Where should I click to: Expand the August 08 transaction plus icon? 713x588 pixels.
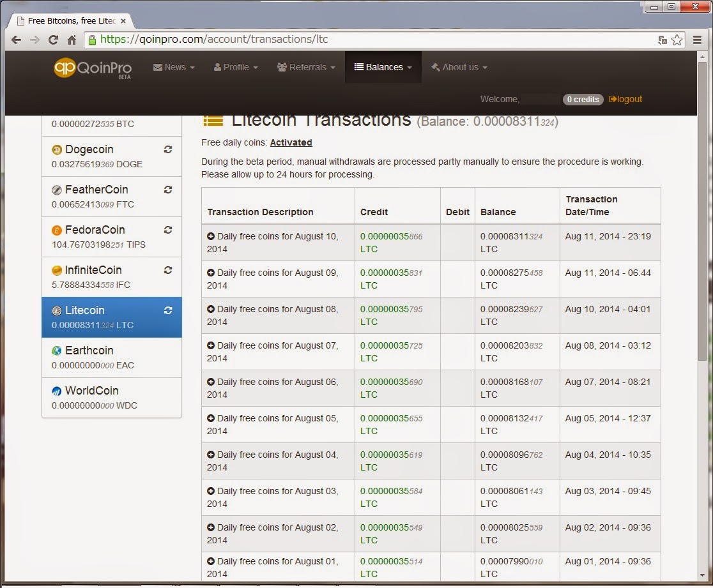click(211, 309)
